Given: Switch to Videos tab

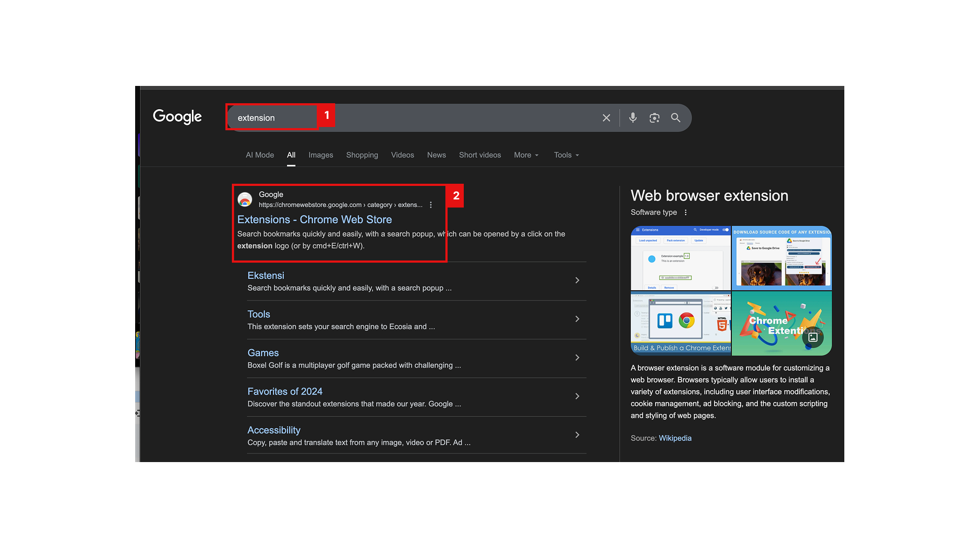Looking at the screenshot, I should point(403,155).
